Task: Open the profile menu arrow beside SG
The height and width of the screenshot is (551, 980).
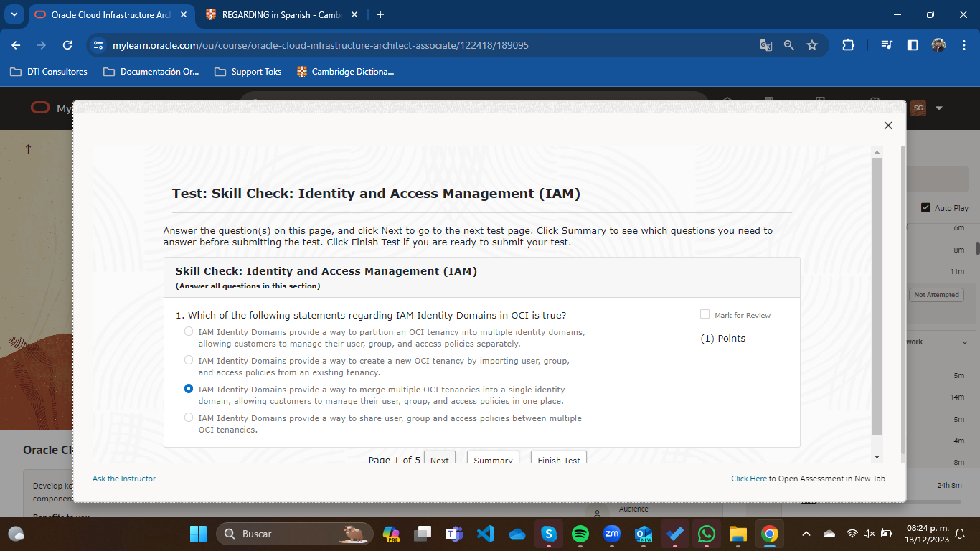Action: point(939,108)
